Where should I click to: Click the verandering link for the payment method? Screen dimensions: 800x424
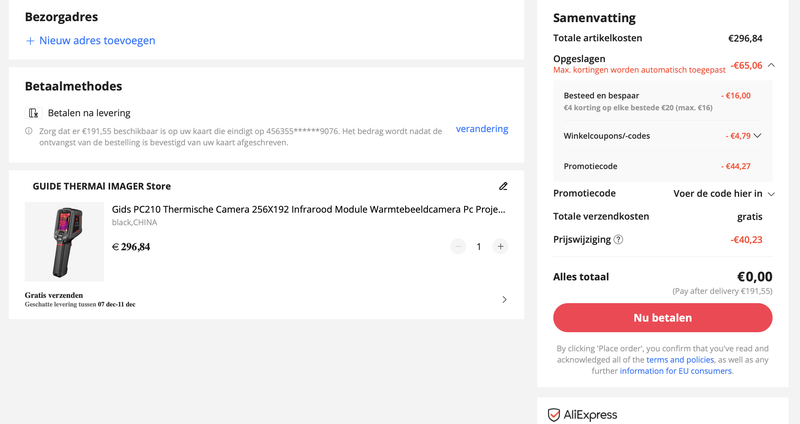coord(482,129)
